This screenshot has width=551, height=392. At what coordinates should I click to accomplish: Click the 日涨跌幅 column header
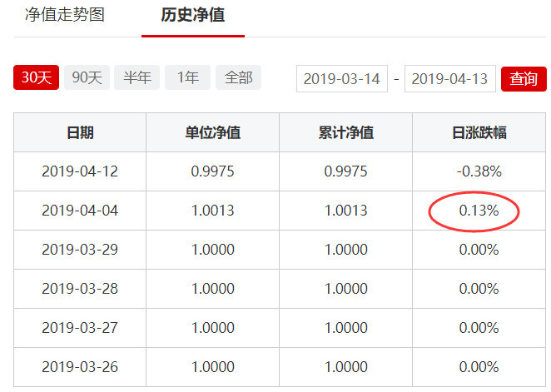[x=479, y=133]
